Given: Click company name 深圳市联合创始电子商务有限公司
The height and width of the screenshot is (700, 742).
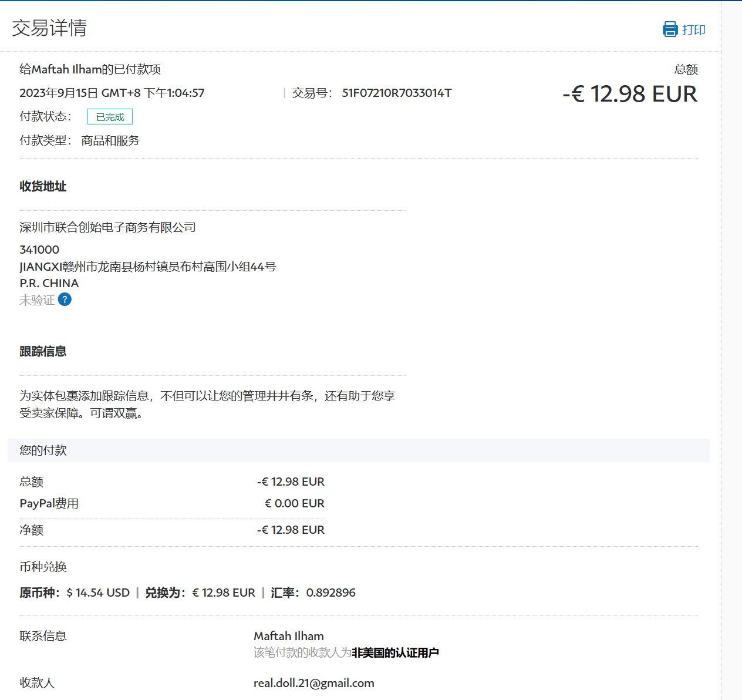Looking at the screenshot, I should pyautogui.click(x=107, y=227).
